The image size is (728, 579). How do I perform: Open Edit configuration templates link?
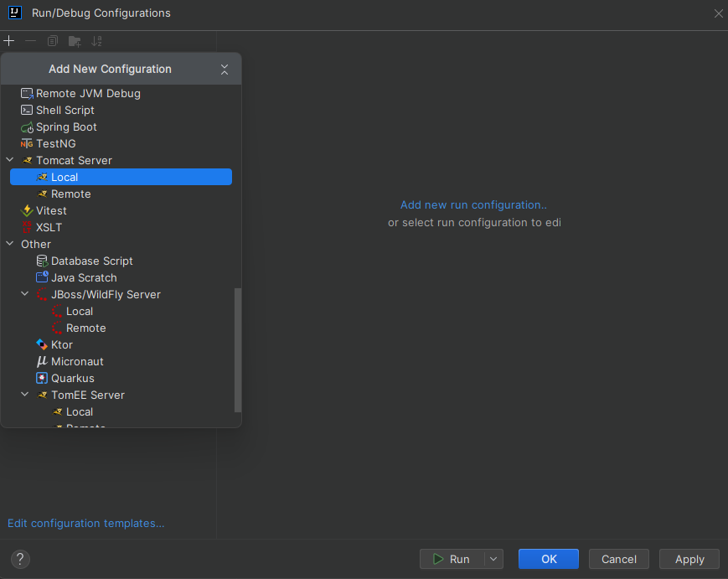pyautogui.click(x=86, y=524)
